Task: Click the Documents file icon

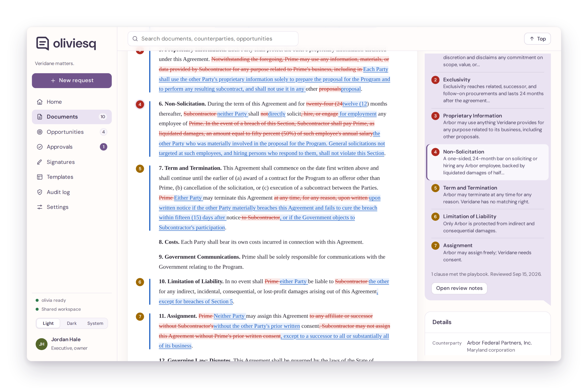Action: click(x=40, y=117)
